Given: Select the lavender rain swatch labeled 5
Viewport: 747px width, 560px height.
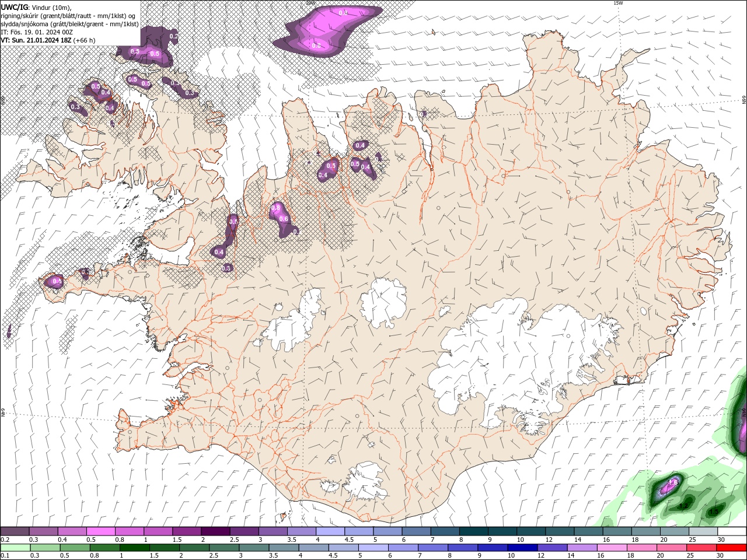Looking at the screenshot, I should pyautogui.click(x=372, y=548).
